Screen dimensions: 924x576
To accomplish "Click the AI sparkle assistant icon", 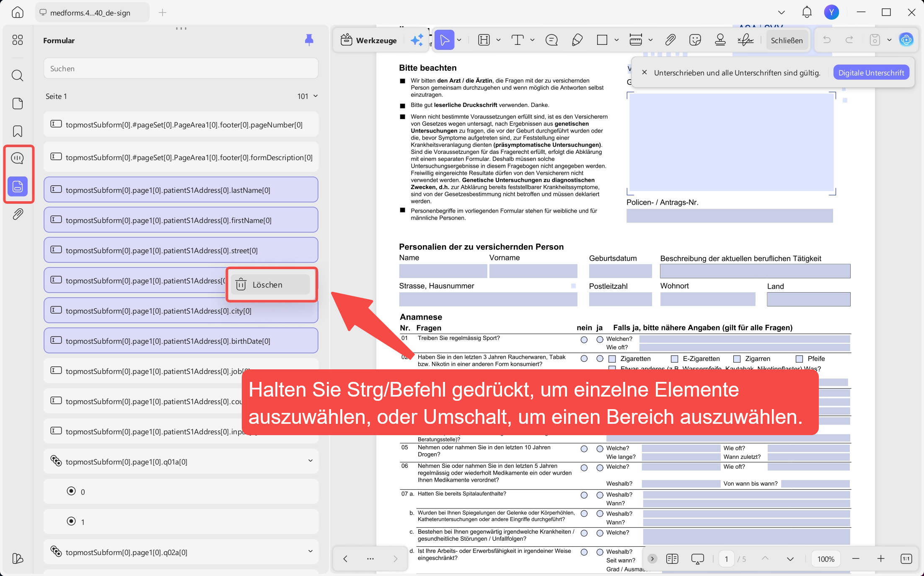I will click(x=417, y=40).
